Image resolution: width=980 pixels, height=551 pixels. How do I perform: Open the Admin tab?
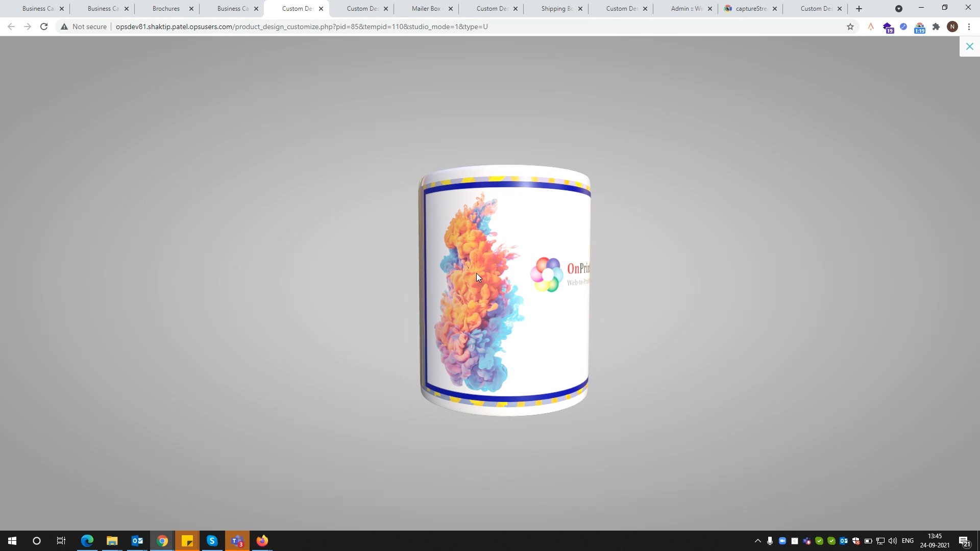click(686, 9)
